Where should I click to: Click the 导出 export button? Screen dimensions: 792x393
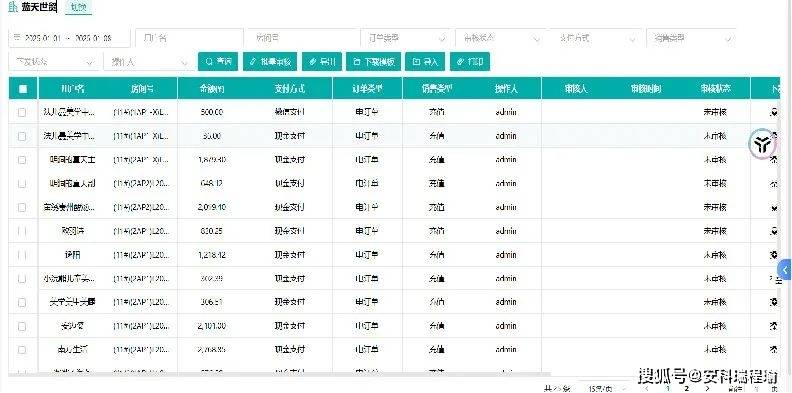coord(322,62)
